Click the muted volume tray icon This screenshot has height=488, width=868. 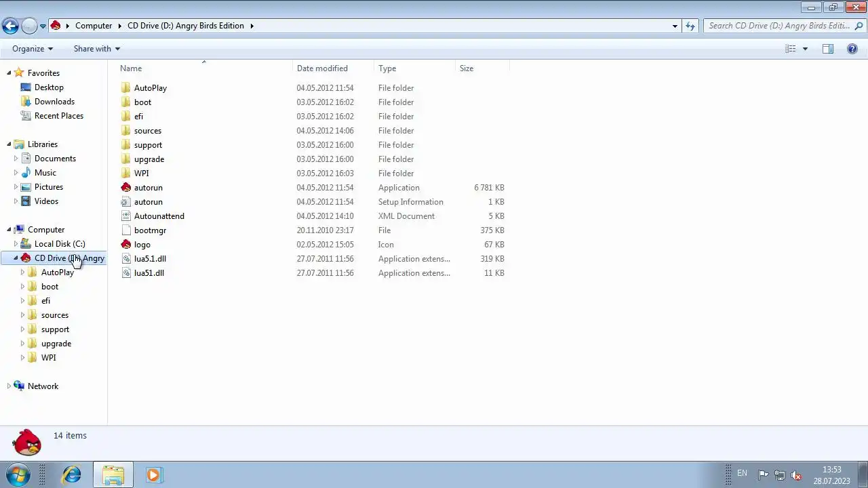pos(797,475)
